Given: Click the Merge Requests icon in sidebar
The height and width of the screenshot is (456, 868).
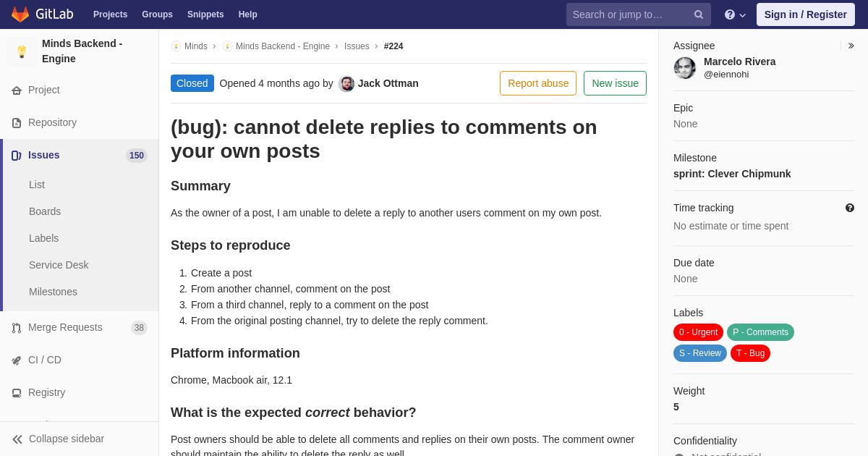Looking at the screenshot, I should tap(17, 328).
